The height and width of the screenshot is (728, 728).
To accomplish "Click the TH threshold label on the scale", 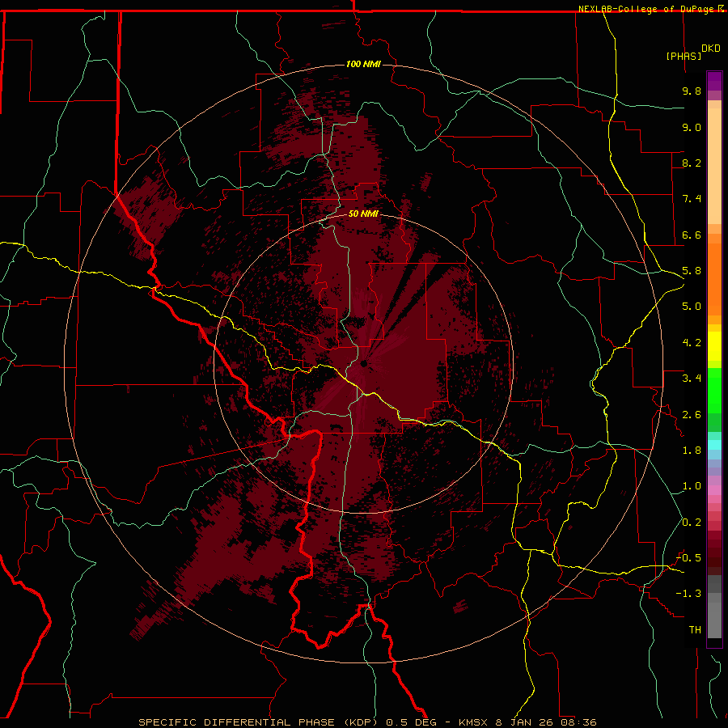I will [x=695, y=630].
